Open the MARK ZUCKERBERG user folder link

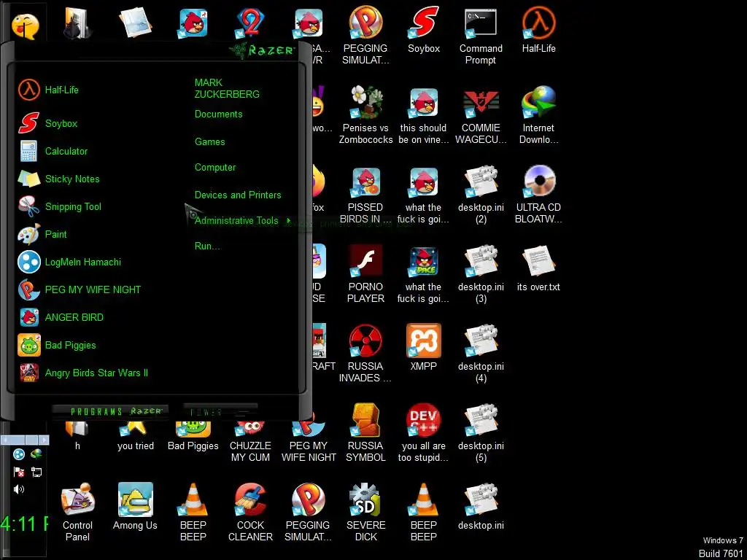227,88
